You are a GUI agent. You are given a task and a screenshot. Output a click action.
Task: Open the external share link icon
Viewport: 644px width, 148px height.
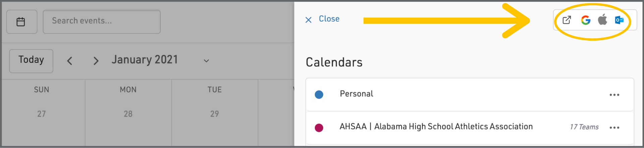tap(567, 20)
